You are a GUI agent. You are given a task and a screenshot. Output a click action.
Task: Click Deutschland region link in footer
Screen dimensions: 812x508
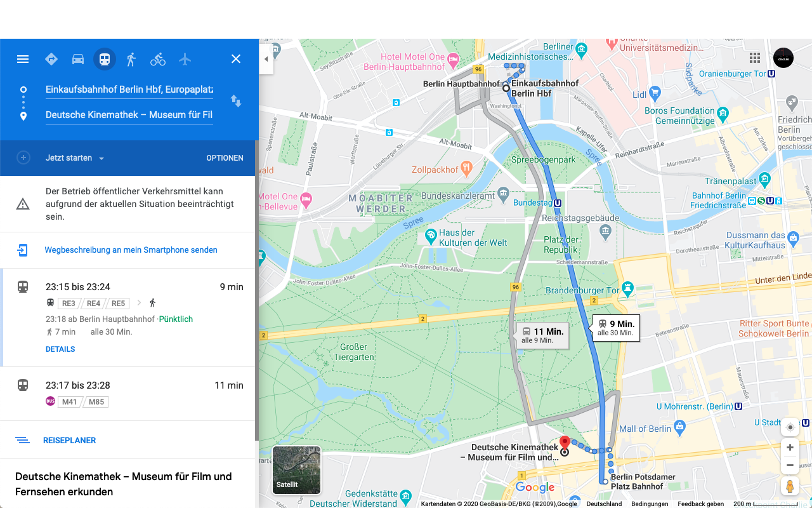pyautogui.click(x=604, y=504)
